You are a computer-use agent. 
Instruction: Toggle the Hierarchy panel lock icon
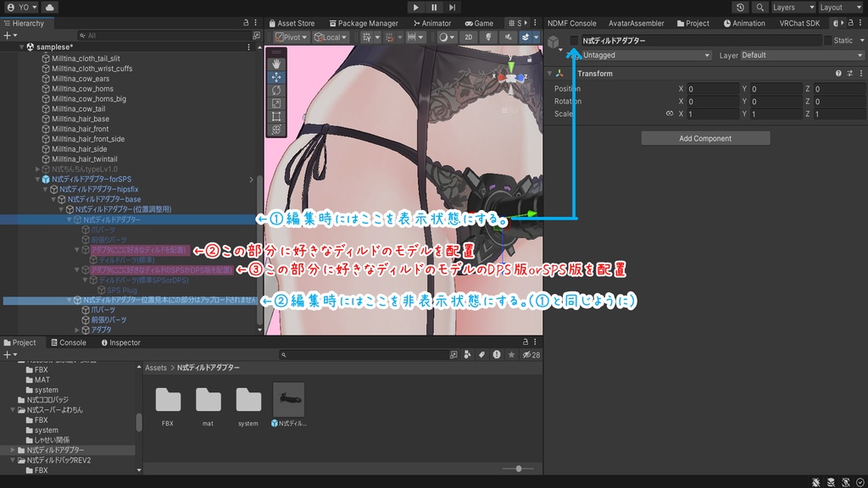click(246, 23)
